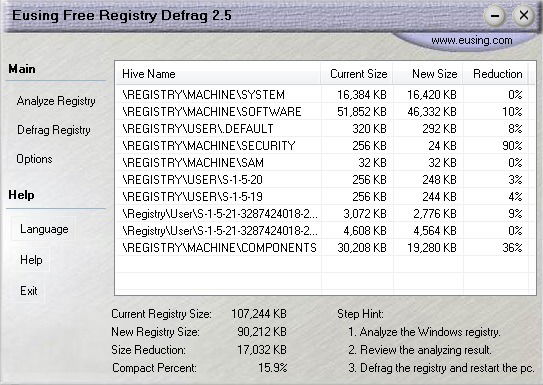Image resolution: width=543 pixels, height=385 pixels.
Task: Click Exit to quit the program
Action: coord(28,291)
